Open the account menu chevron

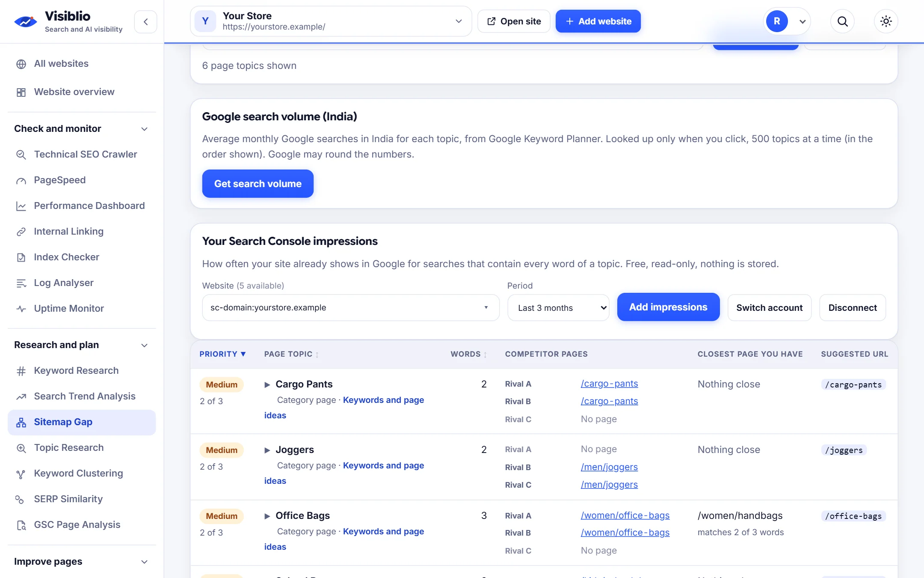coord(803,21)
